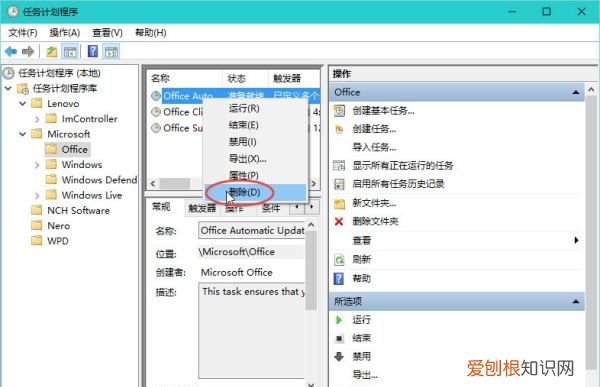The height and width of the screenshot is (387, 600).
Task: Click the 显示所有正在运行的任务 icon
Action: (x=339, y=165)
